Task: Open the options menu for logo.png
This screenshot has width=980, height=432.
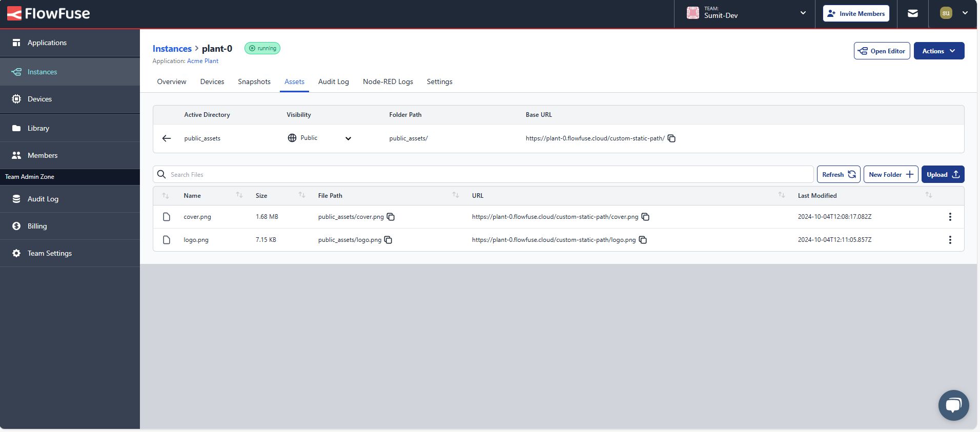Action: coord(950,240)
